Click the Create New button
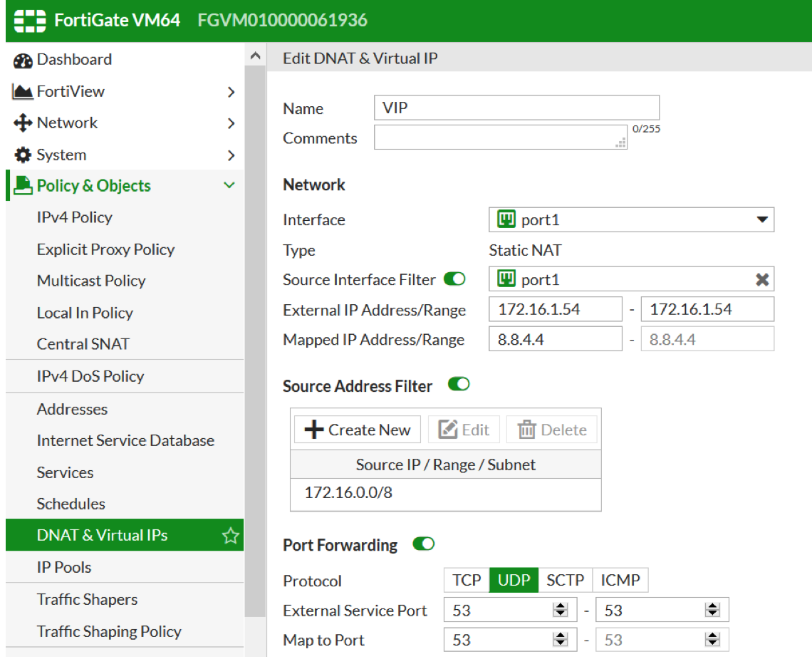 [357, 429]
